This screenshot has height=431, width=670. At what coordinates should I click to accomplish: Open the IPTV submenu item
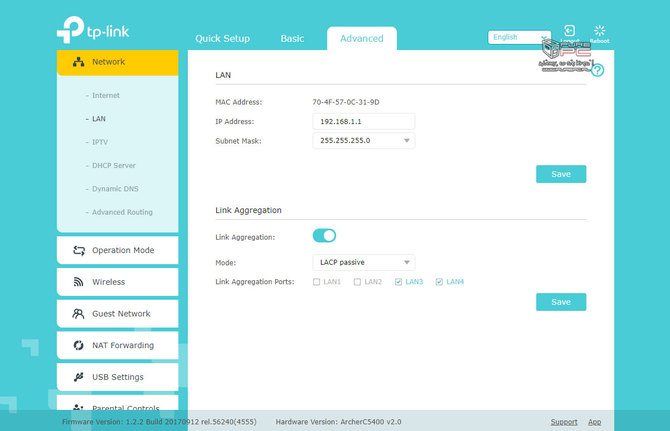click(100, 142)
